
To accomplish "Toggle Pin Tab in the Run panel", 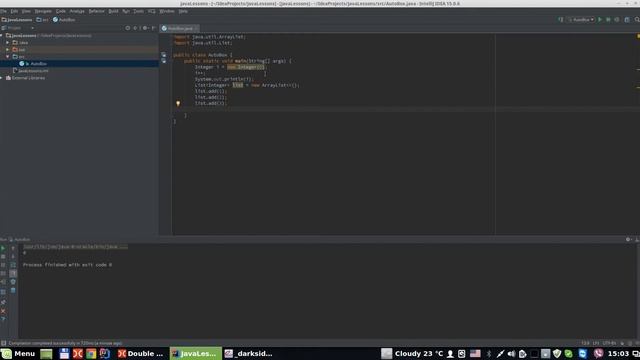I will (3, 302).
